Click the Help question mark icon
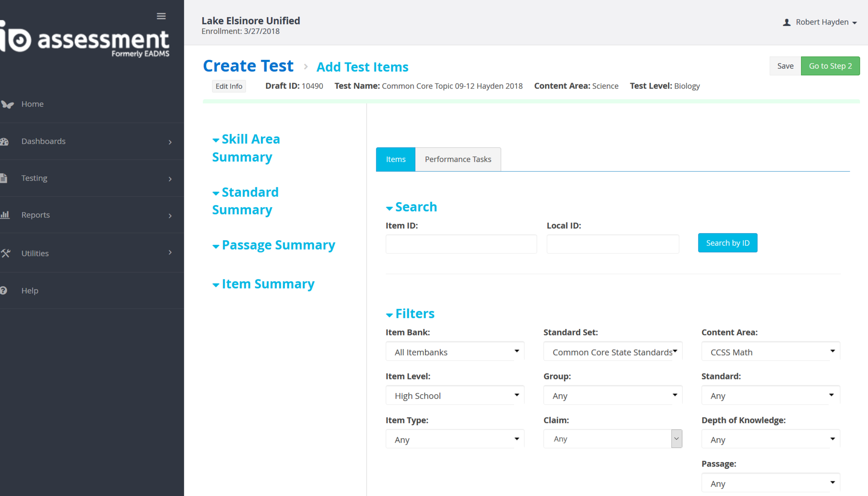The image size is (868, 496). coord(4,290)
